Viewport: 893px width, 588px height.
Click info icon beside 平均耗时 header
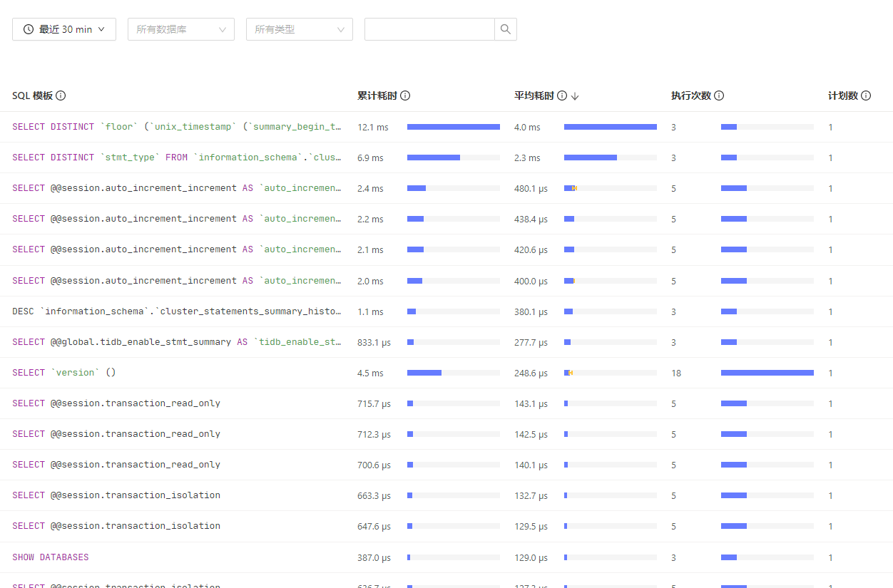[562, 96]
